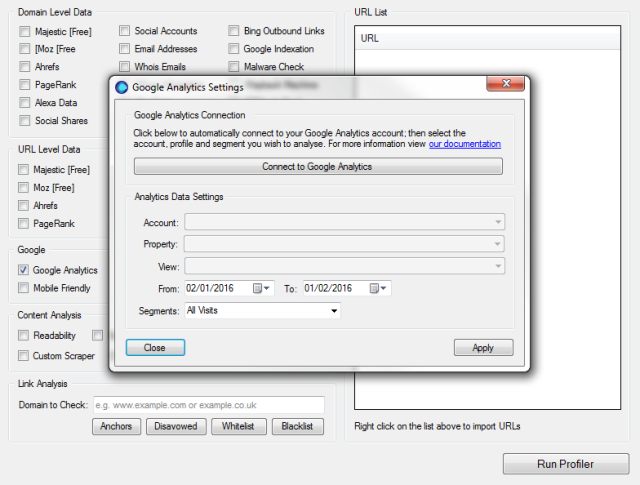Expand the Account dropdown
Screen dimensions: 640x485
coord(344,222)
